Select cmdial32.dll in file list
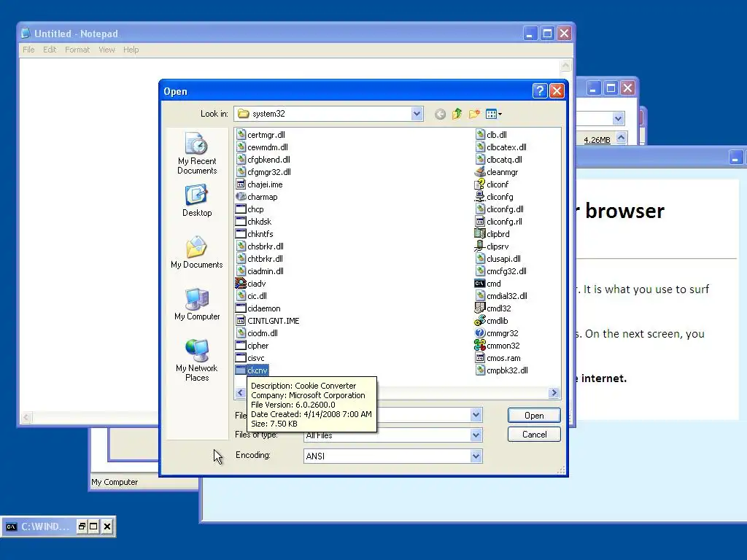The width and height of the screenshot is (747, 560). (501, 296)
